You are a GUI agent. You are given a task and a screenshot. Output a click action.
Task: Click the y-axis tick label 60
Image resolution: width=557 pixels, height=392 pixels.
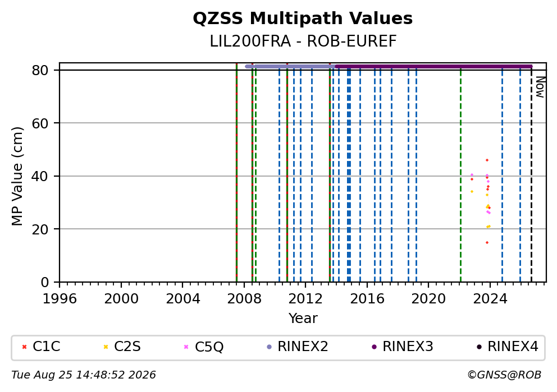(40, 123)
